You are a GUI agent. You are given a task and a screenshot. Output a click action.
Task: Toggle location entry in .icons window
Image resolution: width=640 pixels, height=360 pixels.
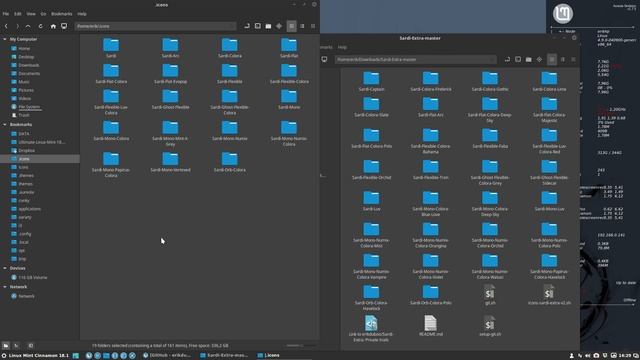pos(247,26)
